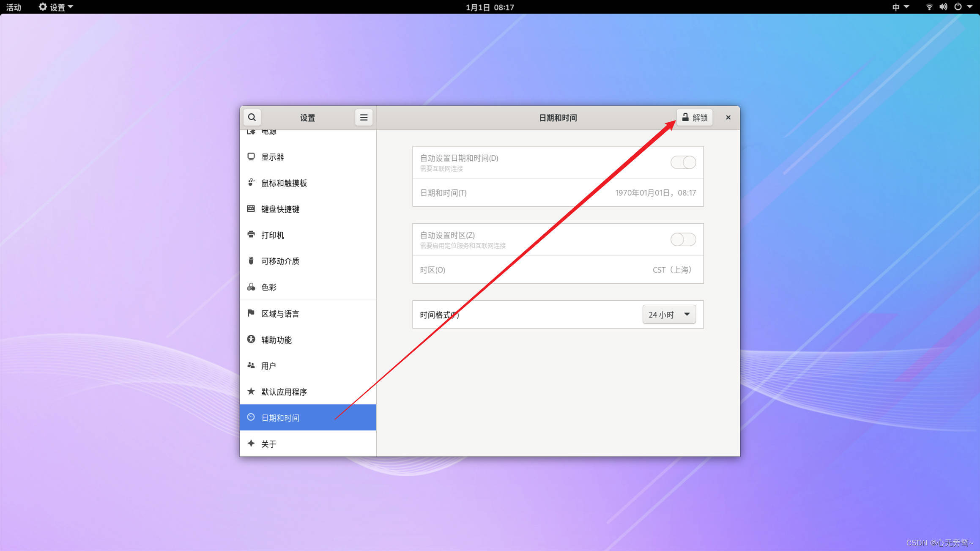Click the accessibility icon in sidebar
The image size is (980, 551).
pos(251,340)
